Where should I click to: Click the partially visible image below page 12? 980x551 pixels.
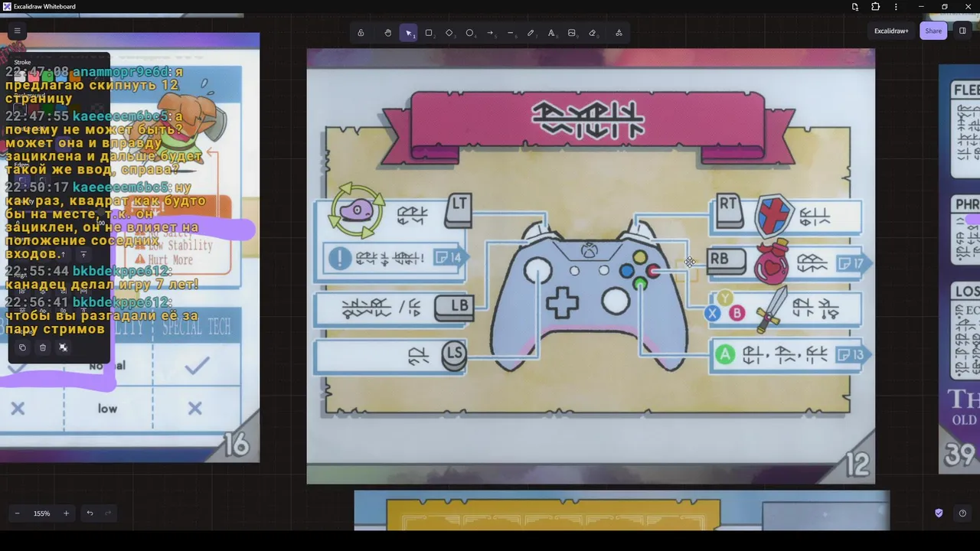[x=622, y=510]
